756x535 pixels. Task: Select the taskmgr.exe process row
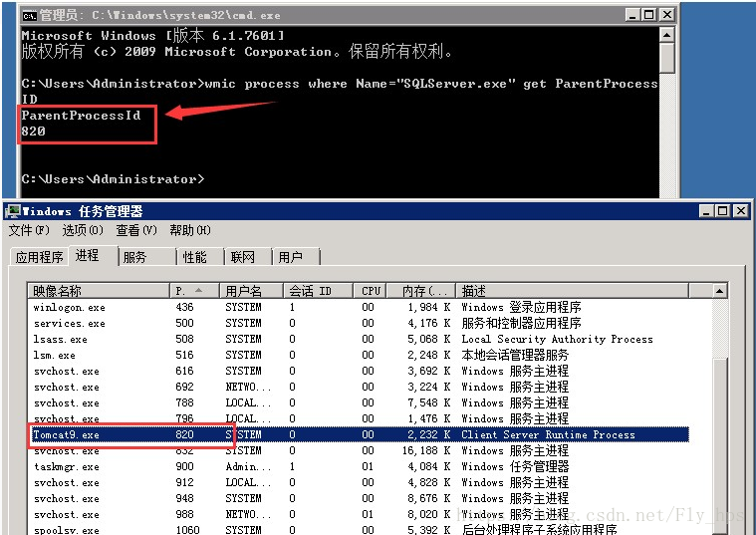(x=359, y=466)
